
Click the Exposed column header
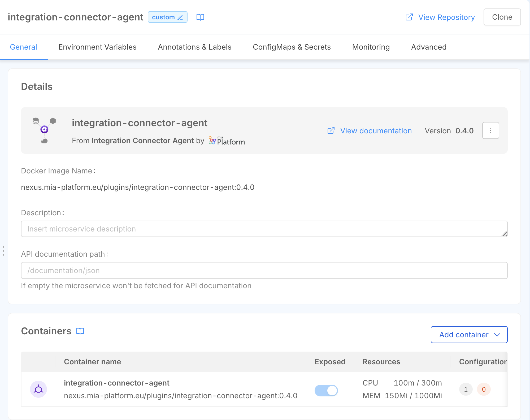click(x=330, y=362)
